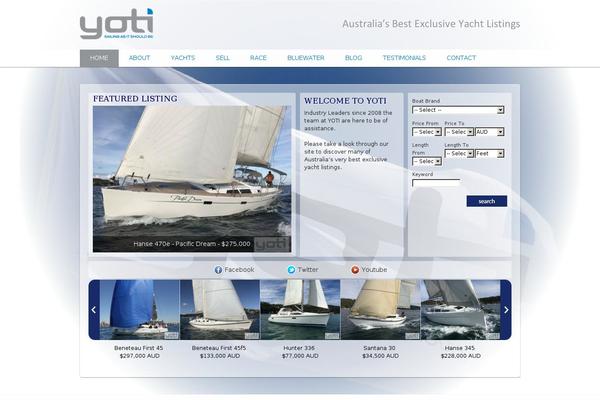600x400 pixels.
Task: Click the Hunter 336 title
Action: [x=299, y=348]
